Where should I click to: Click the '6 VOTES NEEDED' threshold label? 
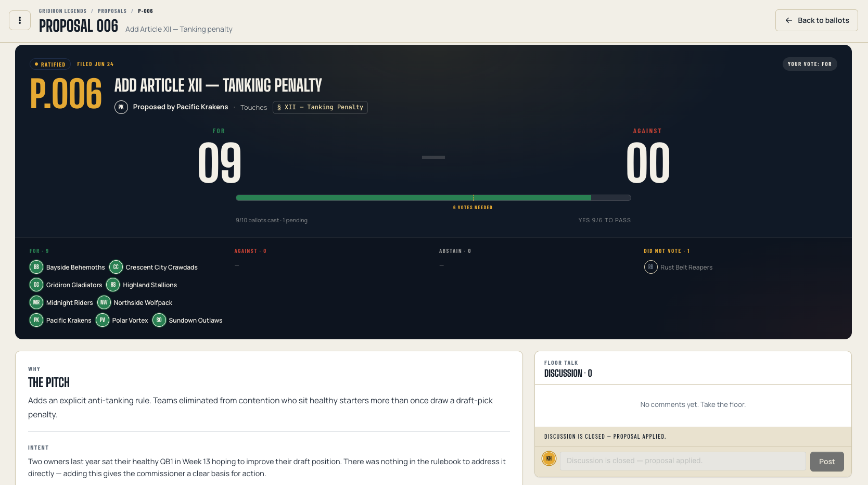[473, 208]
